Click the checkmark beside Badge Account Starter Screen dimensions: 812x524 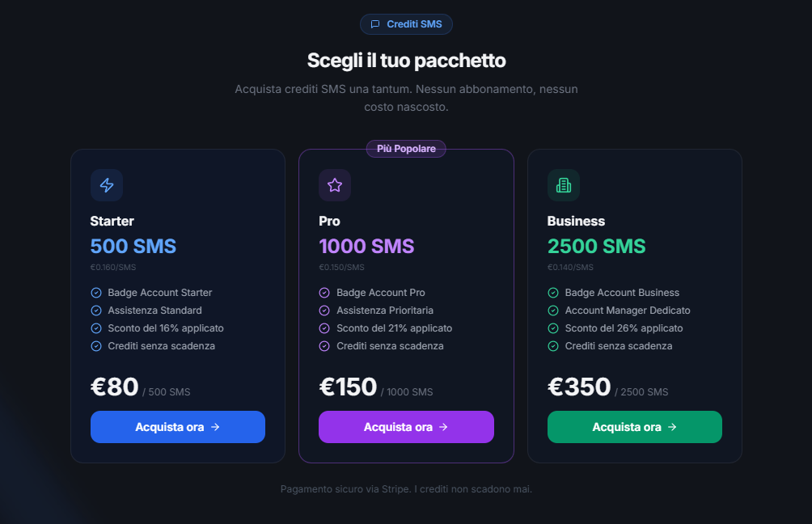point(98,292)
